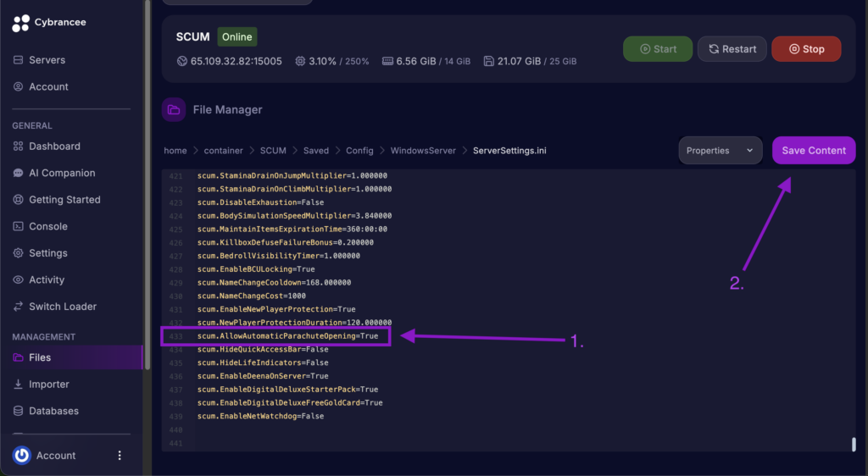Click line scum.AllowAutomaticParachuteOpening=True

[288, 335]
